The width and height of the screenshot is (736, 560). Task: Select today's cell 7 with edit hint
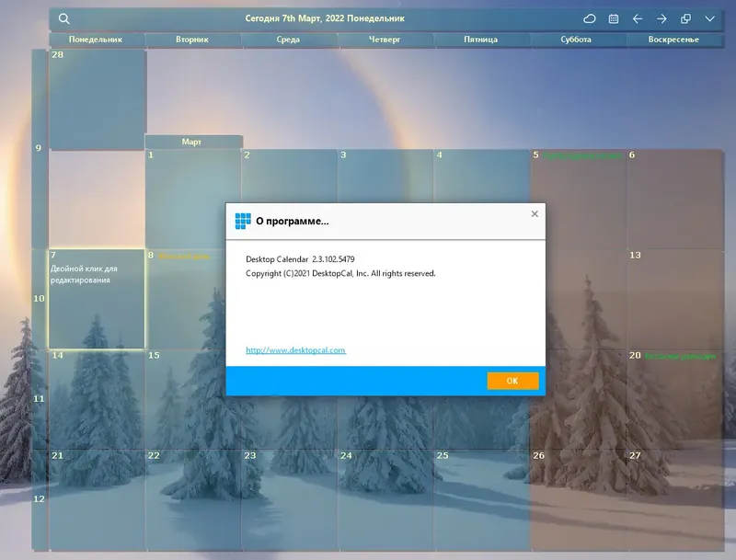(x=97, y=299)
